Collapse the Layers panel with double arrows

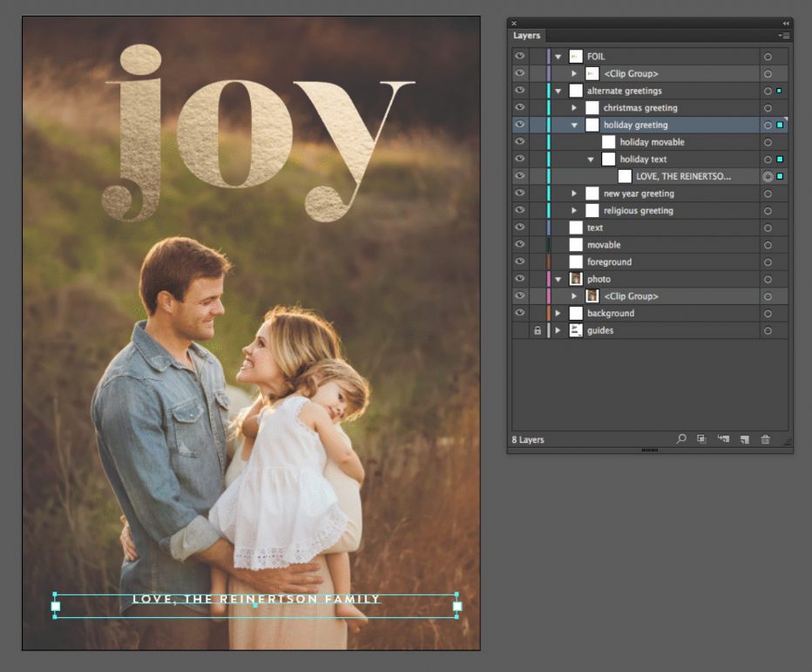coord(786,24)
